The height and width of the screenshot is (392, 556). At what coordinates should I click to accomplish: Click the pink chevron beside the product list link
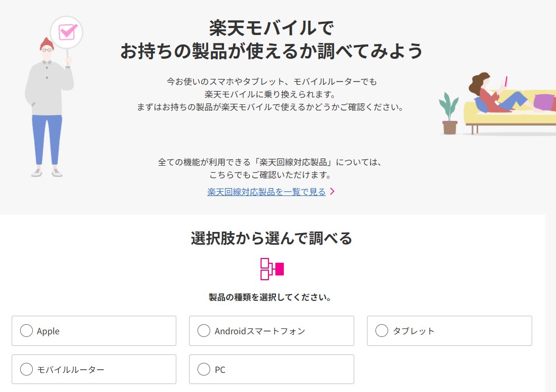pyautogui.click(x=332, y=192)
